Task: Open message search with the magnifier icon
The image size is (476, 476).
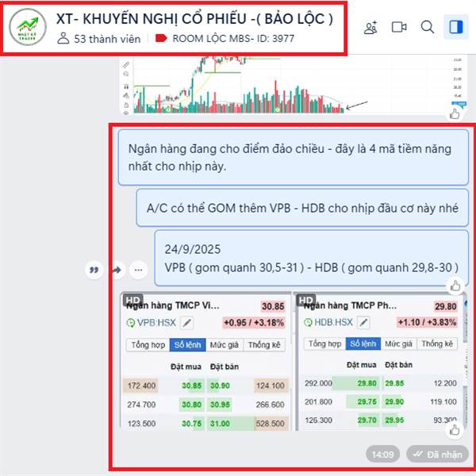Action: [428, 27]
